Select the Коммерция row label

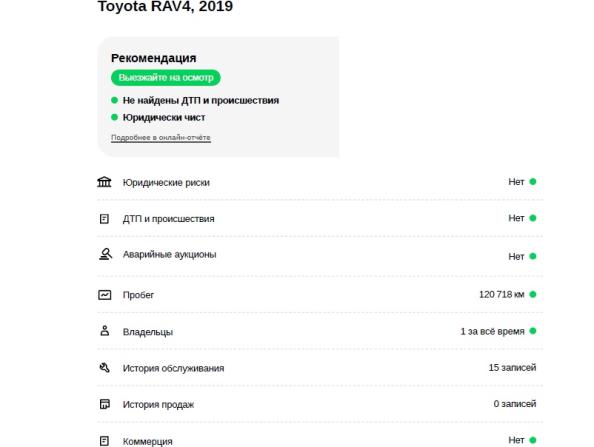(147, 441)
